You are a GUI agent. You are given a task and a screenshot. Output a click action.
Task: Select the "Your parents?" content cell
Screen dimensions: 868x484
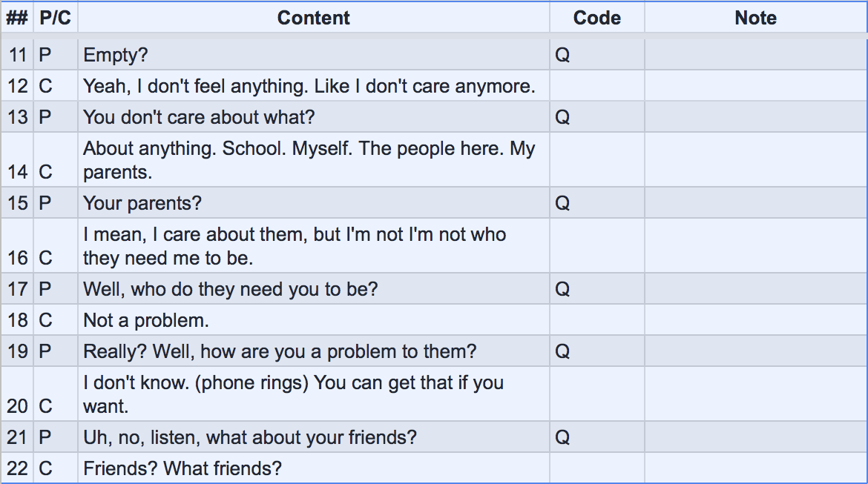(313, 203)
